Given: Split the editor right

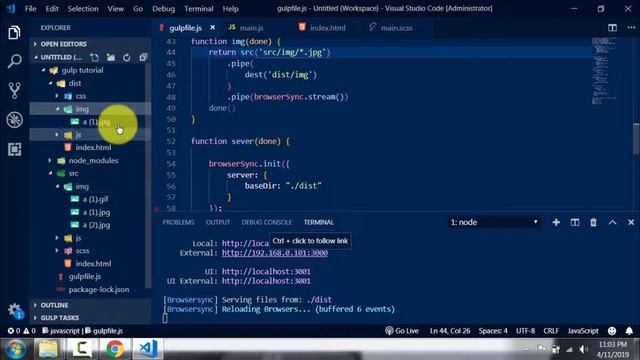Looking at the screenshot, I should click(612, 27).
